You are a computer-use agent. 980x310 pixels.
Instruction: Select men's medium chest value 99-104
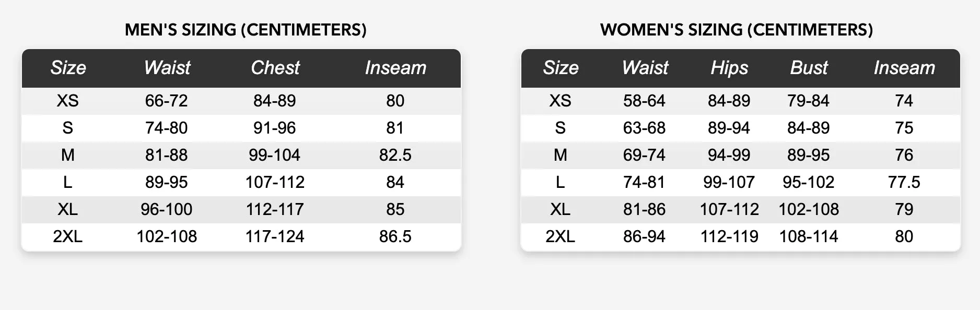pos(275,155)
